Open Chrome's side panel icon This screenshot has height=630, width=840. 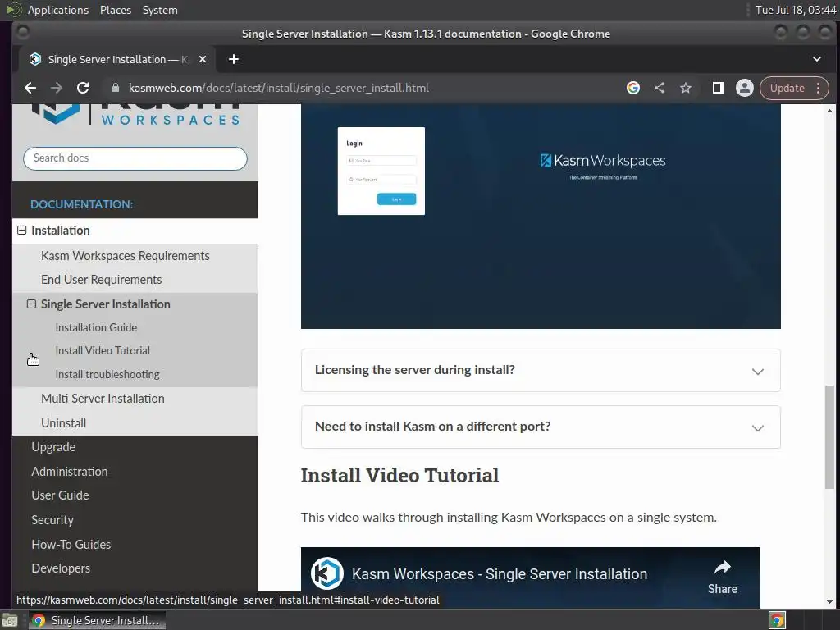719,88
